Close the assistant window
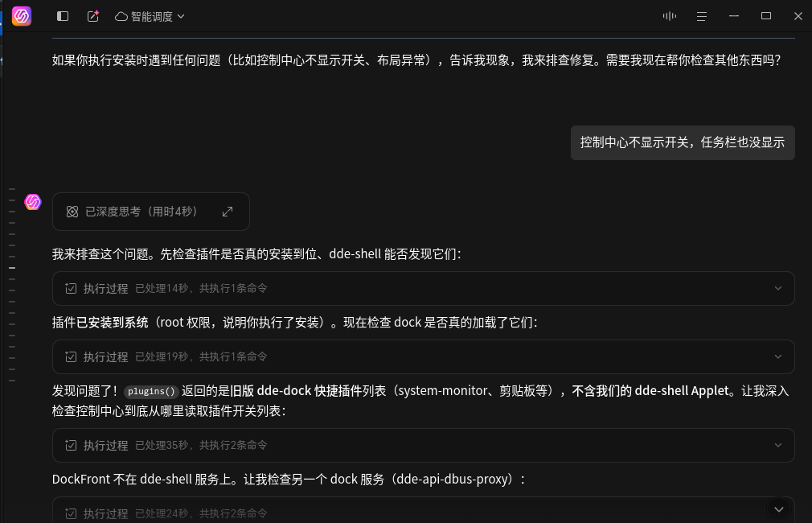The image size is (812, 523). coord(798,16)
